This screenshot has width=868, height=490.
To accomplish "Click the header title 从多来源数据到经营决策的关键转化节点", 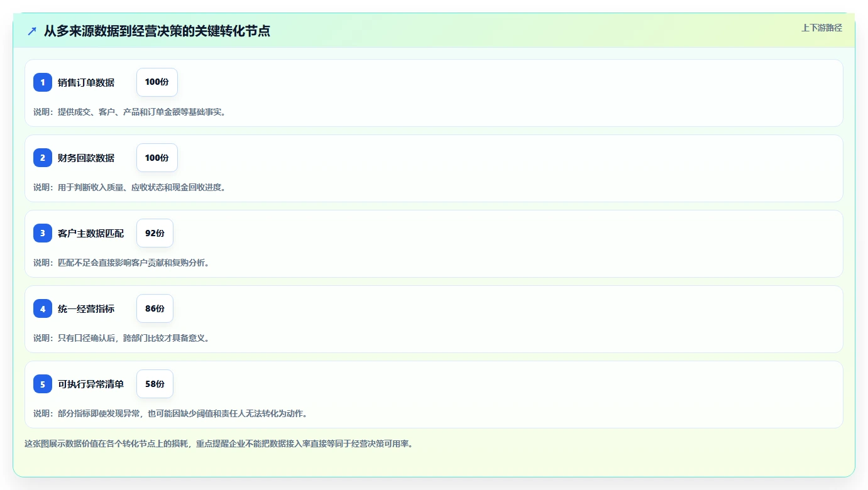I will [x=157, y=31].
